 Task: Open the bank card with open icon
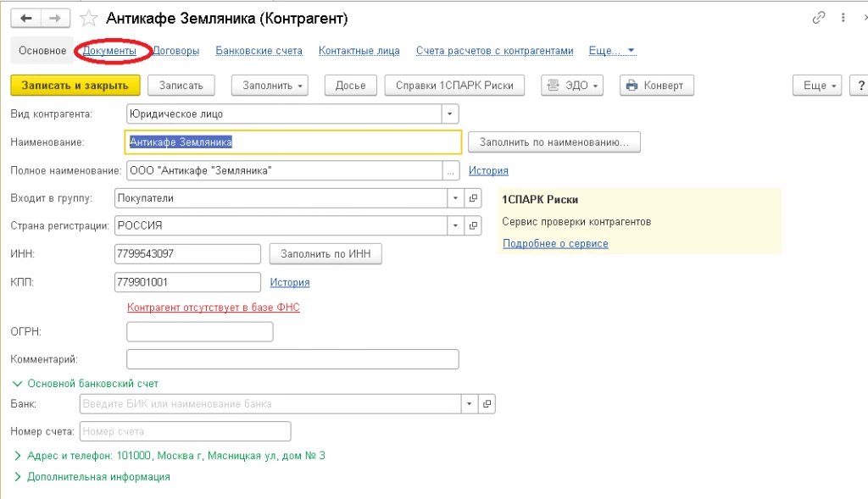[x=487, y=404]
